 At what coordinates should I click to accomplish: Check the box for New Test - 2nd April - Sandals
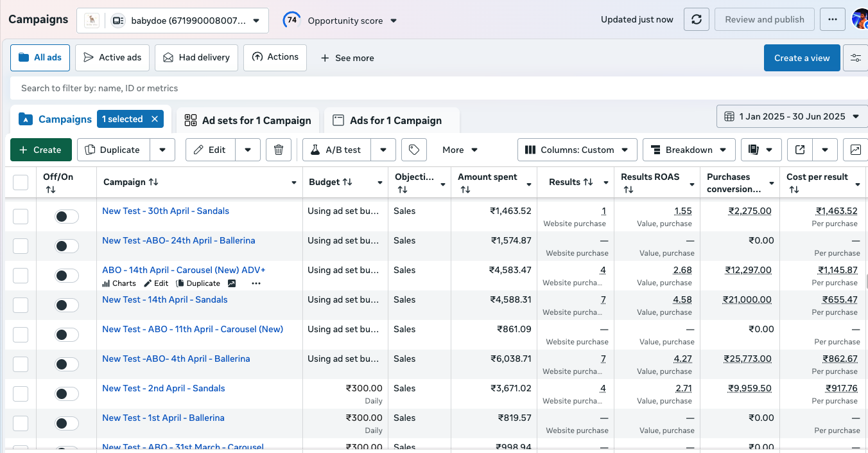click(x=21, y=394)
